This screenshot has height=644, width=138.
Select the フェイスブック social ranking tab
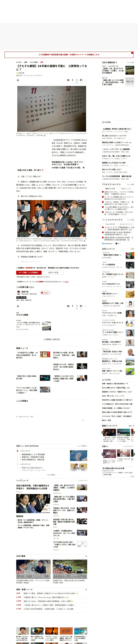(110, 224)
